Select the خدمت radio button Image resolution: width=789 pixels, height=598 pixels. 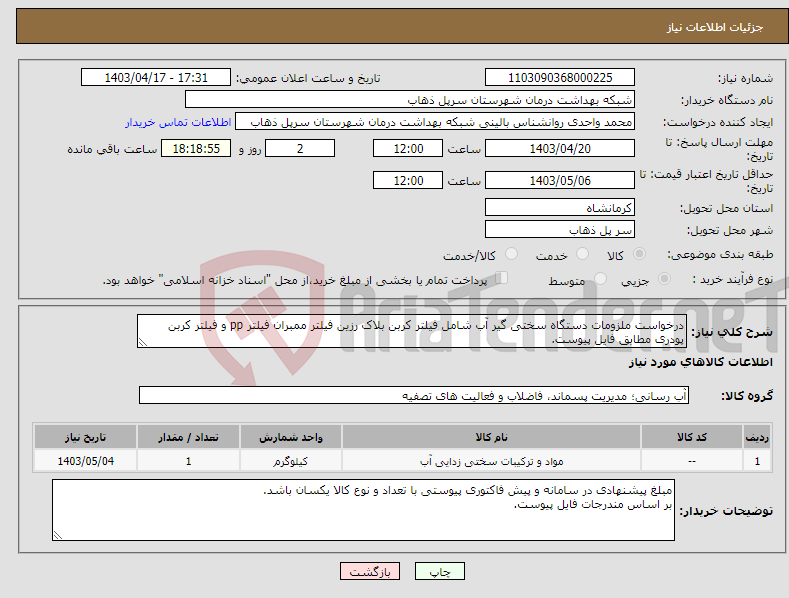tap(582, 254)
